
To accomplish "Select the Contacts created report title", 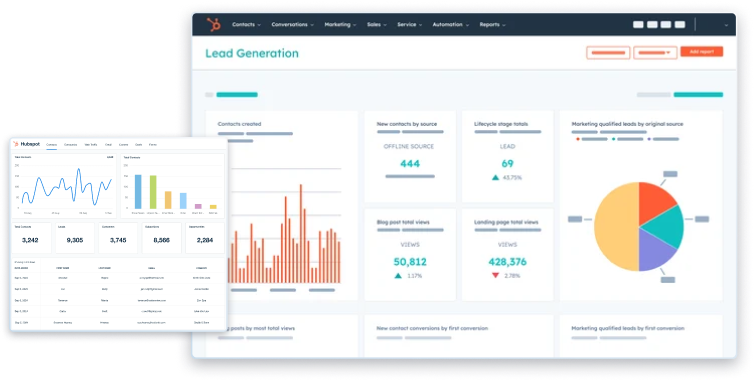I will click(239, 124).
